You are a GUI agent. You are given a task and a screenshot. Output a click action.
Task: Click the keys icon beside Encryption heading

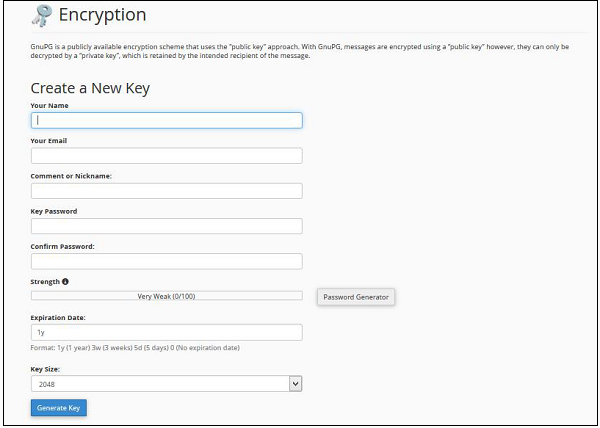point(41,16)
